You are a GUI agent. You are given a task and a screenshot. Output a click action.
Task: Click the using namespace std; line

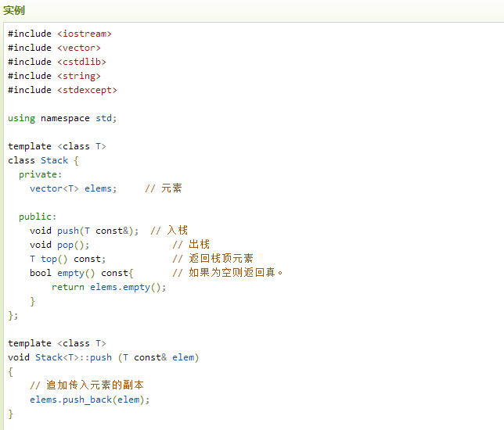[63, 118]
